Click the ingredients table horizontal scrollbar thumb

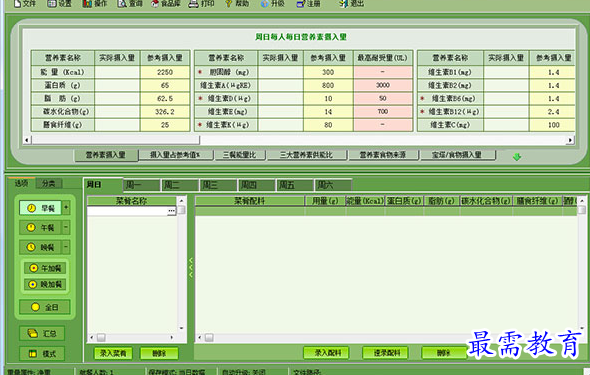click(x=209, y=337)
